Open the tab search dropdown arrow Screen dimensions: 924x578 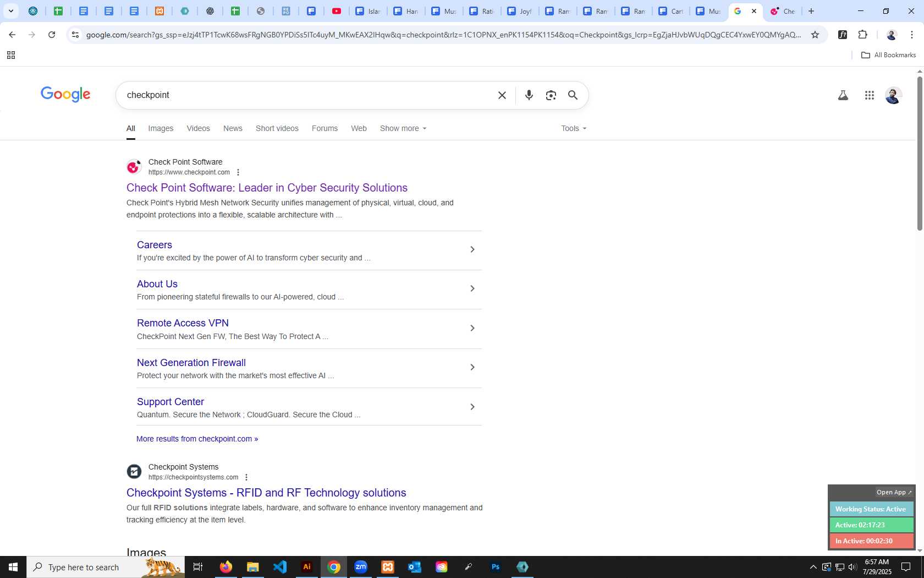pyautogui.click(x=10, y=11)
